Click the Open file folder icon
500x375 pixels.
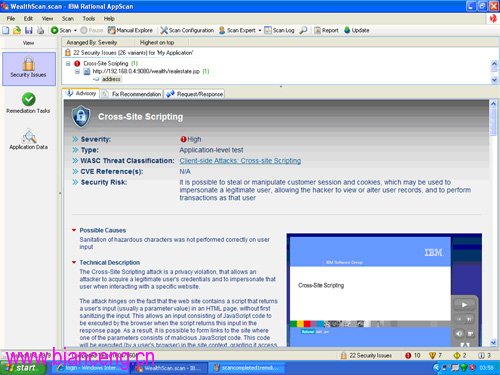pyautogui.click(x=17, y=30)
